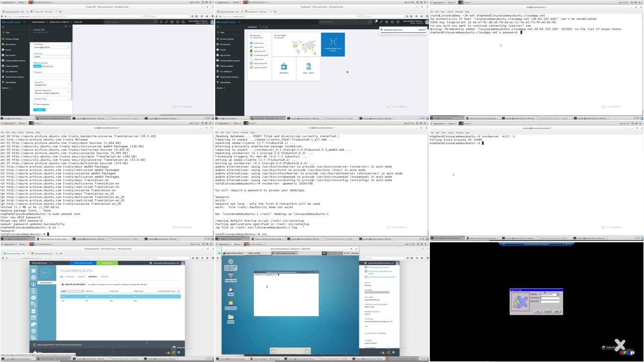
Task: Expand Browse in Create VM window sidebar
Action: (x=6, y=88)
